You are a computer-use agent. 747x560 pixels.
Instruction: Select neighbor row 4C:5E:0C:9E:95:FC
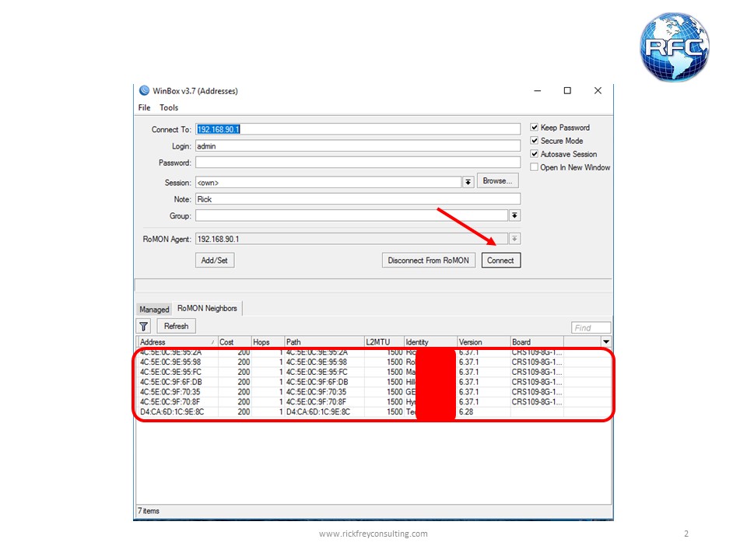[x=374, y=372]
